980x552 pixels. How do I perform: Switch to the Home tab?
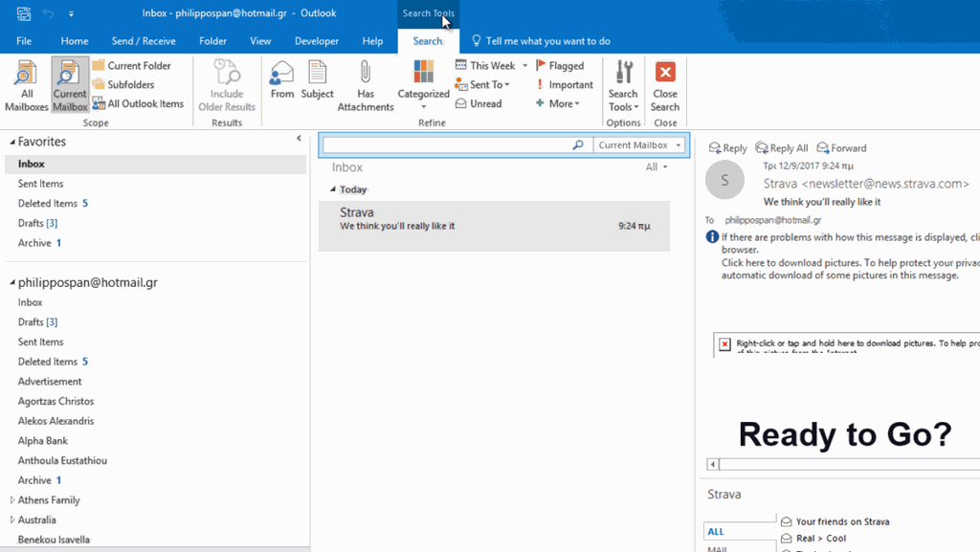[x=75, y=40]
